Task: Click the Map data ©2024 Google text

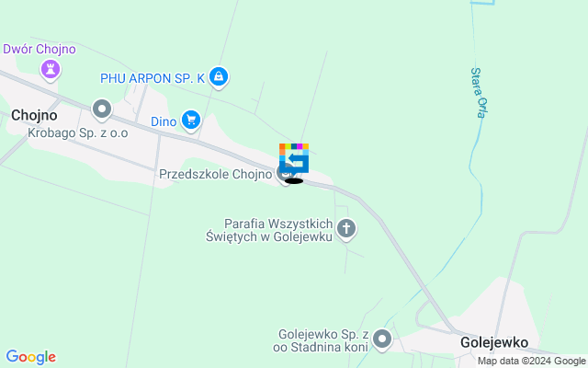Action: point(531,362)
